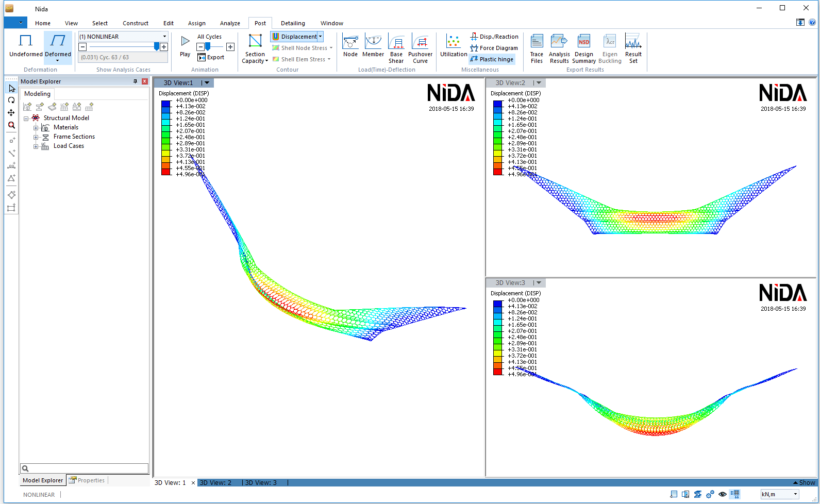Export the animation
The height and width of the screenshot is (504, 820).
click(211, 57)
